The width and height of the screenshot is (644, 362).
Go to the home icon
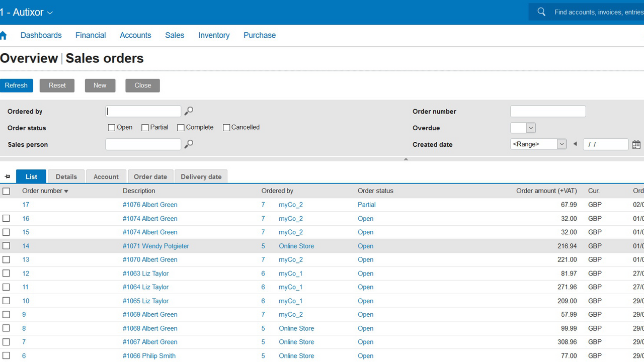(3, 35)
